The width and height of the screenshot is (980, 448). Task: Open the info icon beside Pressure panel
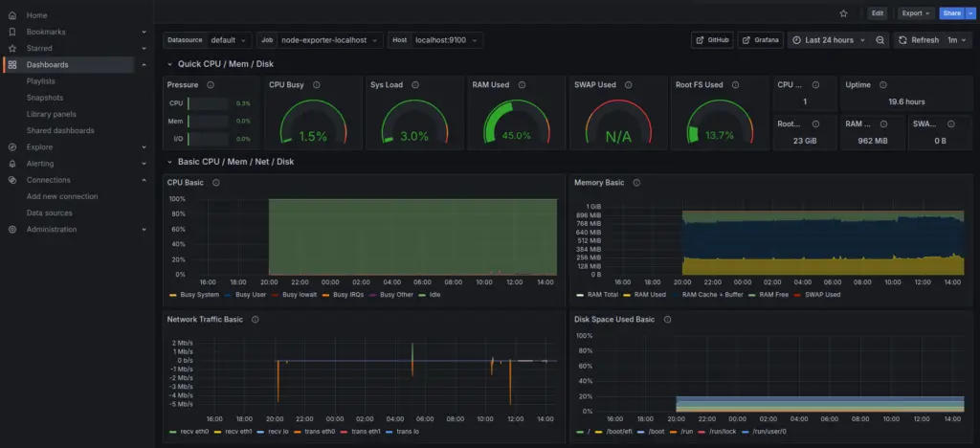point(210,85)
